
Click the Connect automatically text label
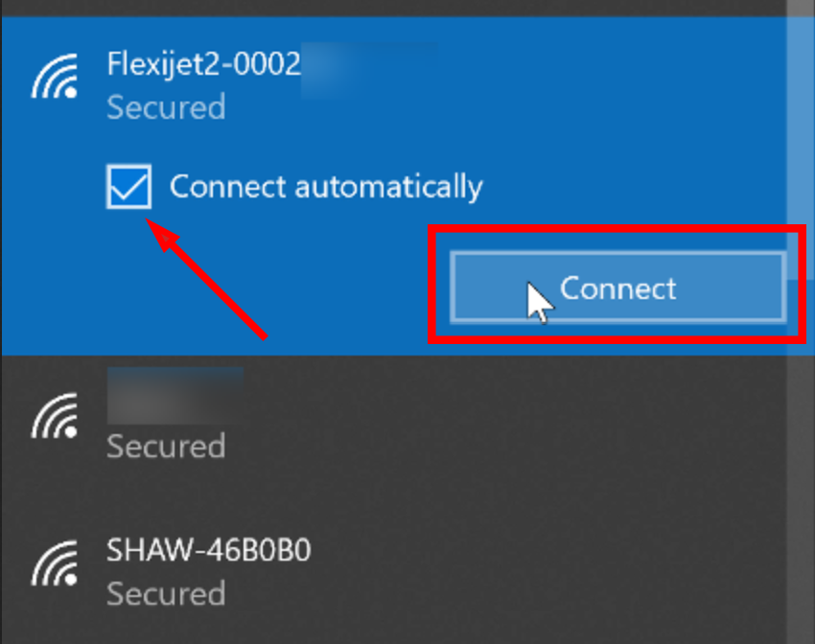tap(326, 186)
